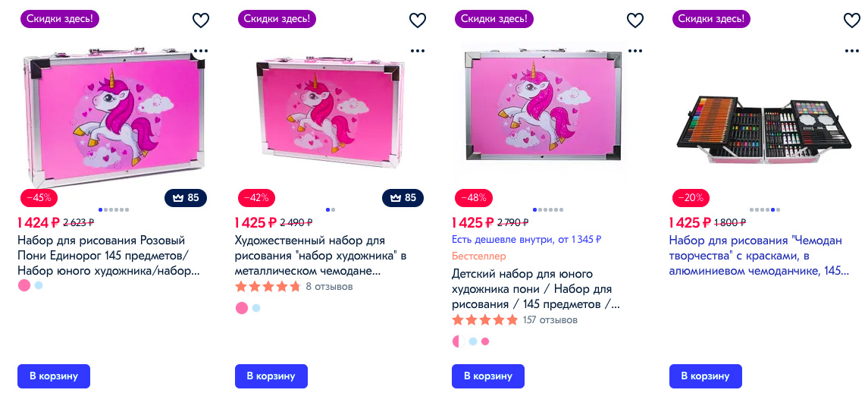Click the crown 85 badge on first product
The image size is (868, 393).
pos(186,198)
